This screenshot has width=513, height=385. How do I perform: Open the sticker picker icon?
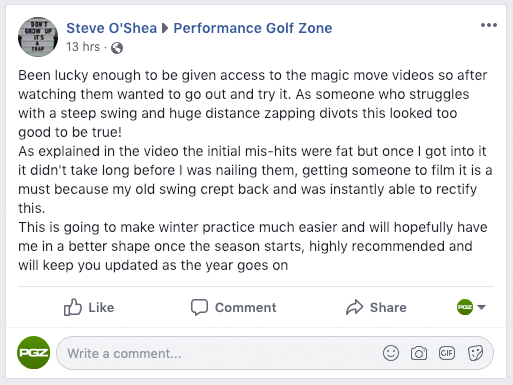coord(475,353)
